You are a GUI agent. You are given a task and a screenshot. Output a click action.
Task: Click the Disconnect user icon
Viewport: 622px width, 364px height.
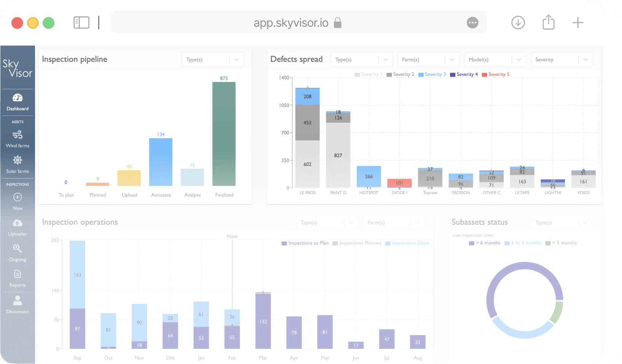tap(17, 301)
